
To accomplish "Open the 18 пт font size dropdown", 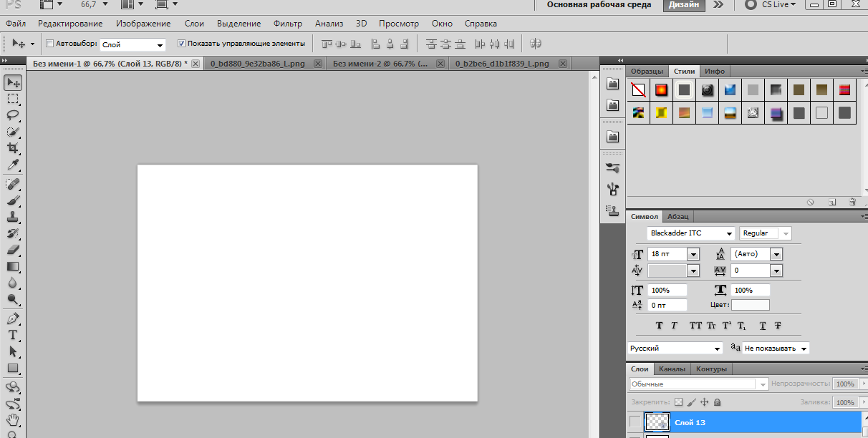I will click(x=693, y=254).
